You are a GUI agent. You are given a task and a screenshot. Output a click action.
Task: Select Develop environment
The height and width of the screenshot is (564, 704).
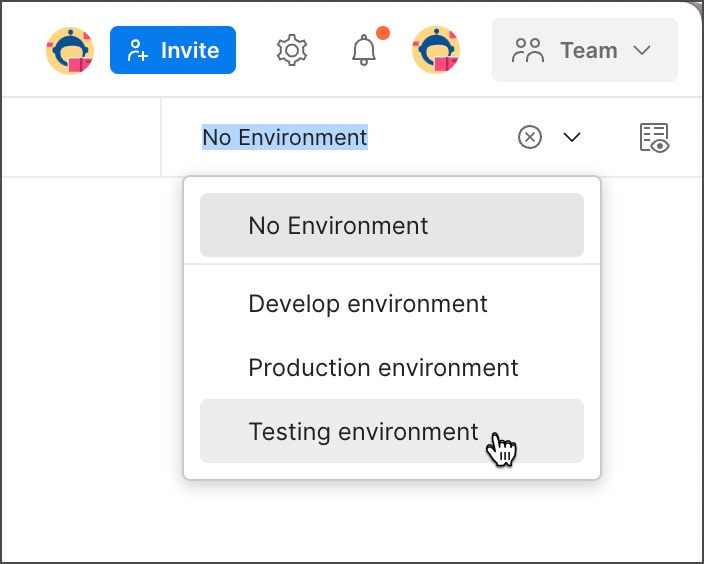click(392, 304)
